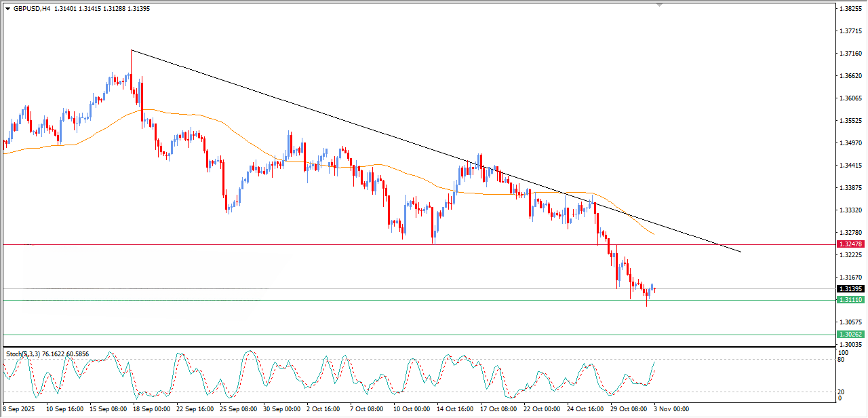Screen dimensions: 868x418
Task: Click the 1.36065 price scale label
Action: pos(850,98)
